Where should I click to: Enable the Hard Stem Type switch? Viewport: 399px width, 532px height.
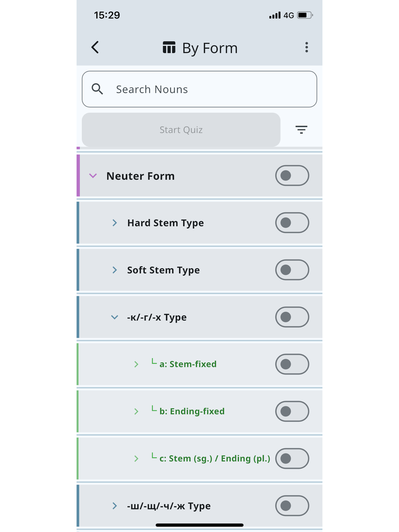point(292,222)
